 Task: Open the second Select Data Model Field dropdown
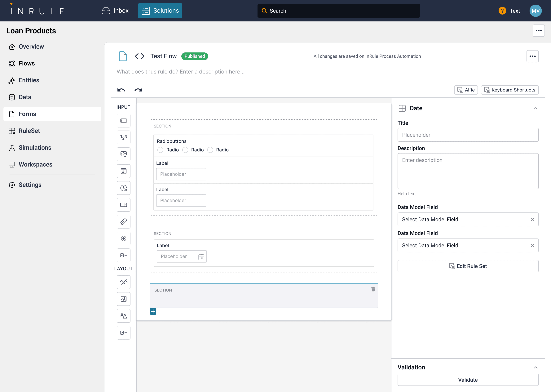click(x=468, y=246)
